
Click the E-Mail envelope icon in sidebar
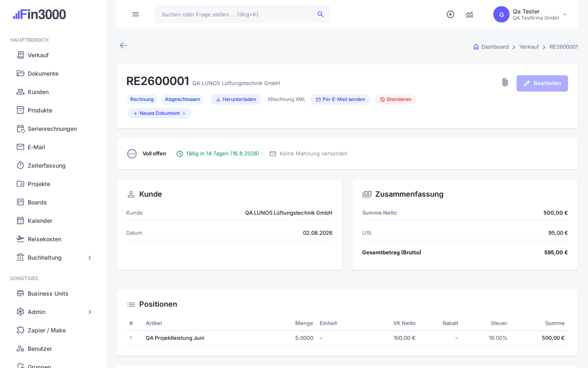pos(20,147)
